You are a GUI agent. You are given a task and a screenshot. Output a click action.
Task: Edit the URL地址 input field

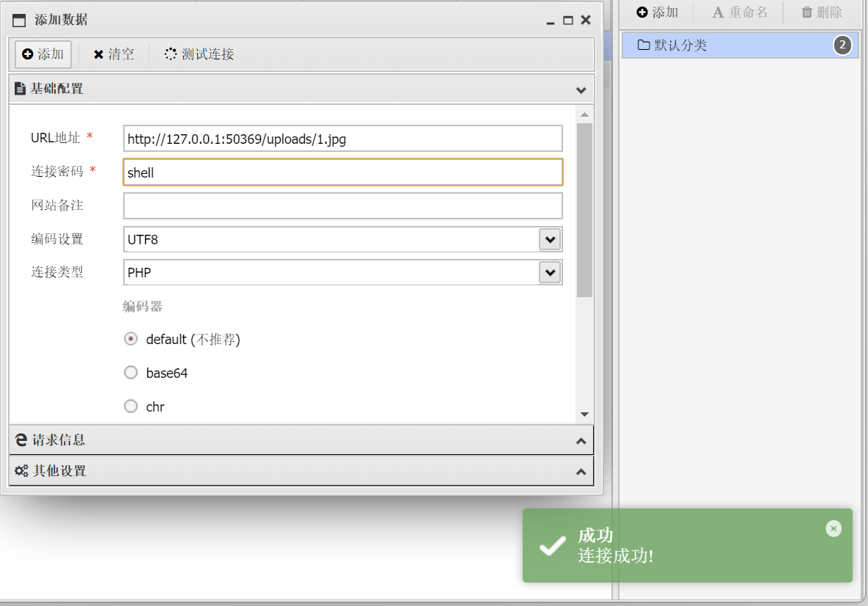[342, 139]
